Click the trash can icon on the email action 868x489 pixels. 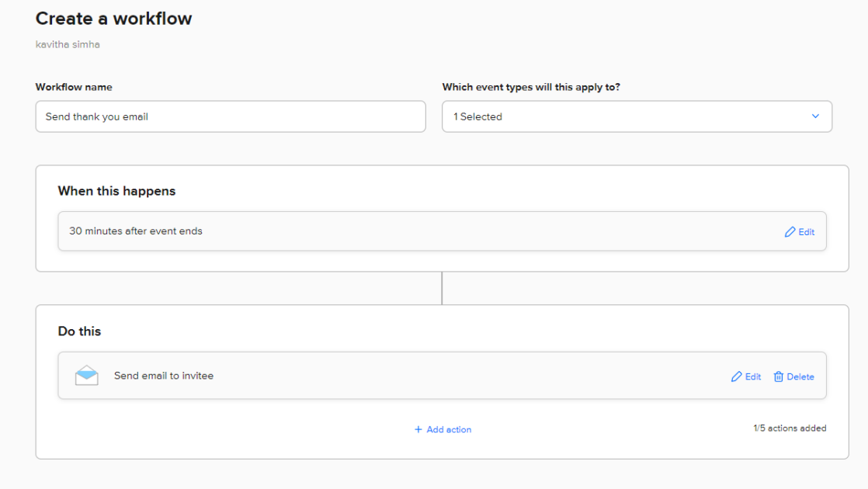(x=778, y=376)
